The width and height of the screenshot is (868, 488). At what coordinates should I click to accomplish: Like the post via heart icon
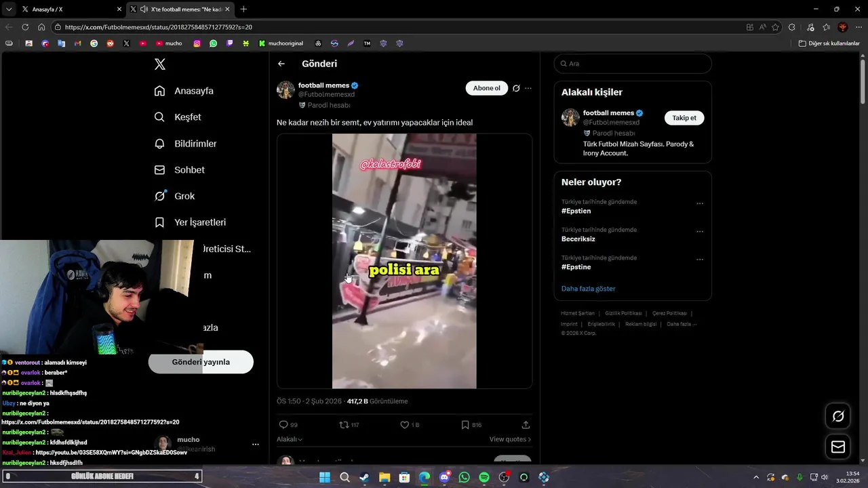(404, 425)
